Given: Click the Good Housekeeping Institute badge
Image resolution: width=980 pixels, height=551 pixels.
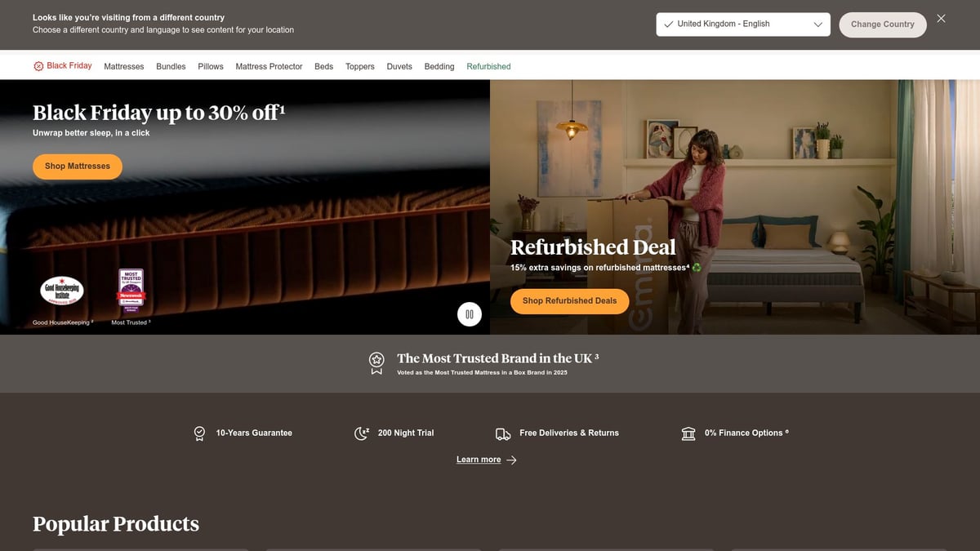Looking at the screenshot, I should pos(62,291).
